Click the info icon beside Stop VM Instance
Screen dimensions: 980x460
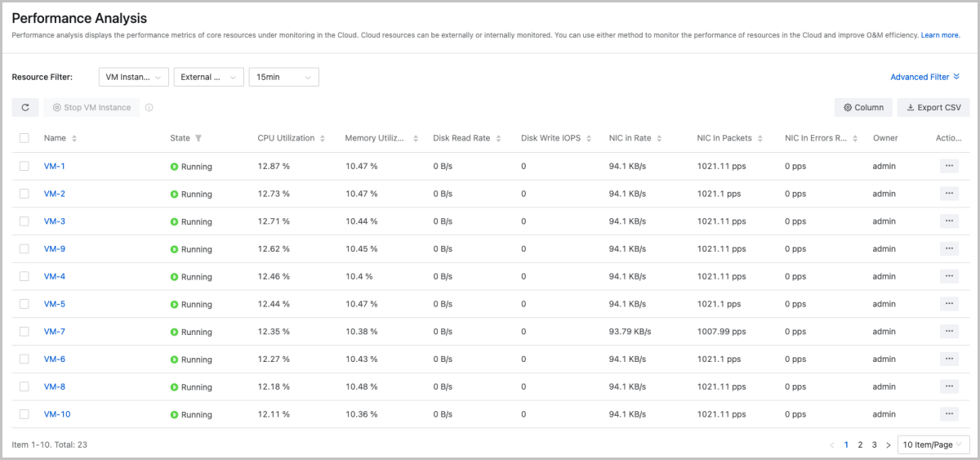click(x=149, y=107)
